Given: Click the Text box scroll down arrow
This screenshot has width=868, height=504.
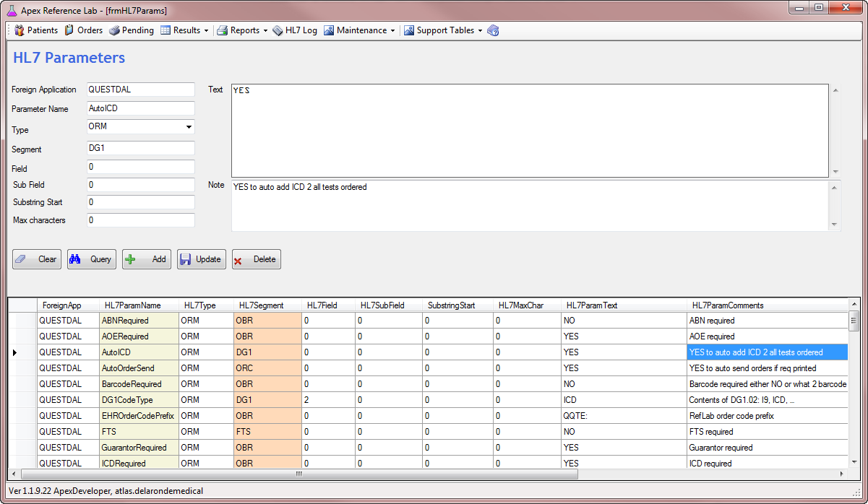Looking at the screenshot, I should (835, 171).
